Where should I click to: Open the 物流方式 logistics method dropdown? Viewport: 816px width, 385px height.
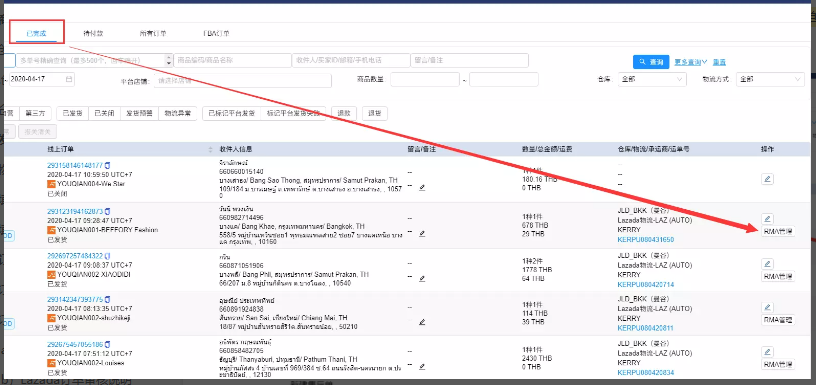pyautogui.click(x=770, y=80)
